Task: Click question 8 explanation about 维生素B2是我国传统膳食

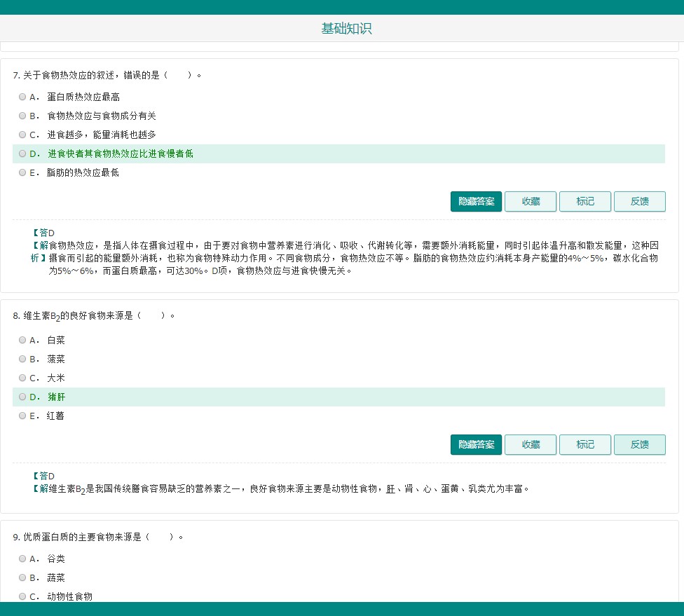Action: (x=289, y=489)
